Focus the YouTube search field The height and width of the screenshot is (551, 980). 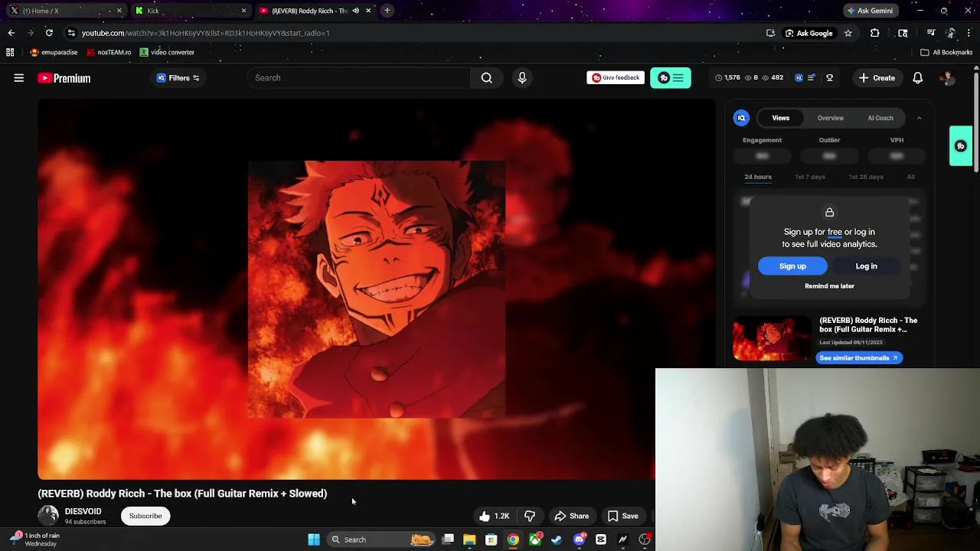[x=358, y=78]
